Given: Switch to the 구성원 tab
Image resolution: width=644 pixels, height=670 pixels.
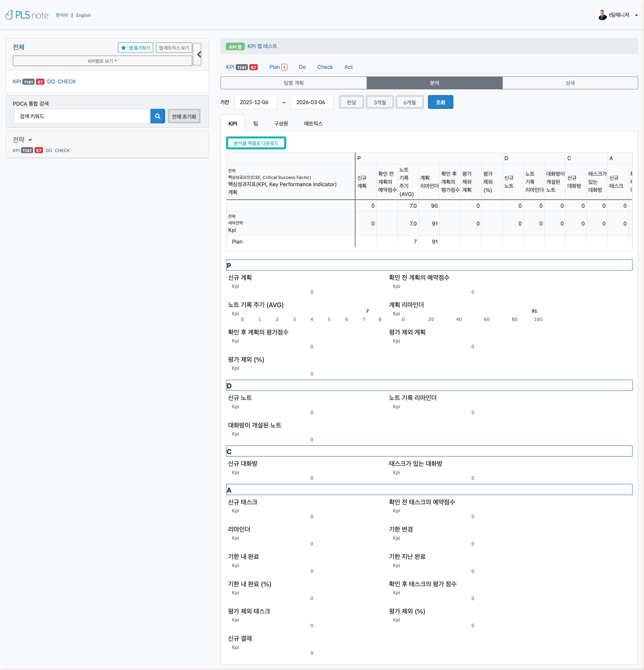Looking at the screenshot, I should coord(281,124).
